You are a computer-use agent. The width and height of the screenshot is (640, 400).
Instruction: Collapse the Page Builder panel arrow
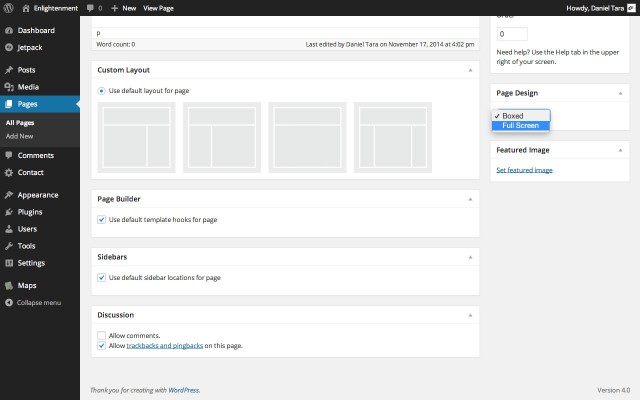point(470,199)
